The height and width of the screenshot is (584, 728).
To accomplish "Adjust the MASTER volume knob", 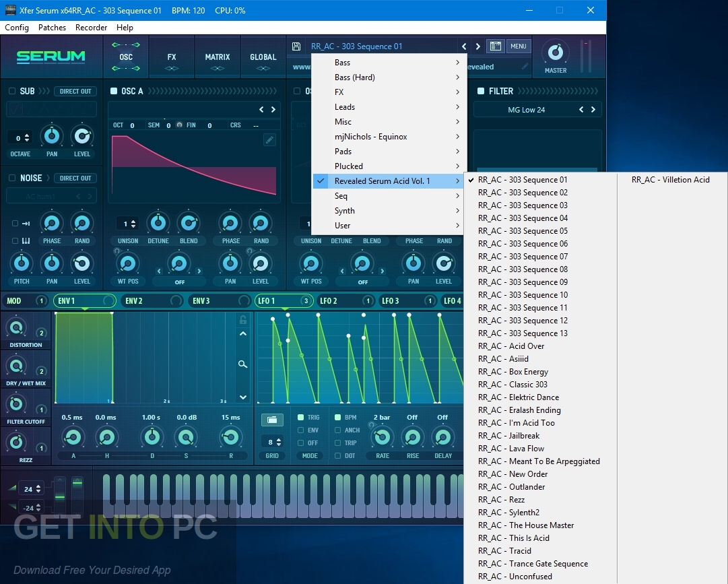I will [x=556, y=53].
